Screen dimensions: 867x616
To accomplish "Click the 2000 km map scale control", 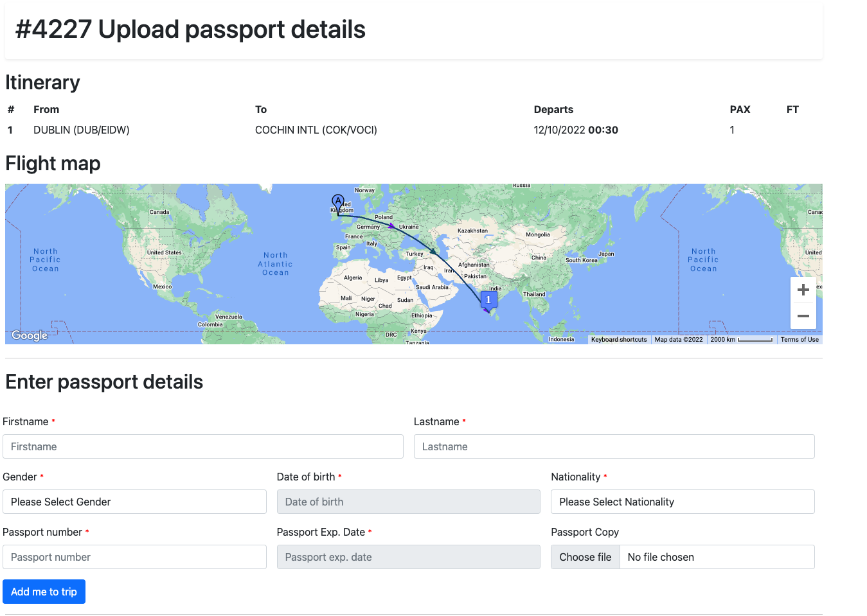I will (741, 340).
